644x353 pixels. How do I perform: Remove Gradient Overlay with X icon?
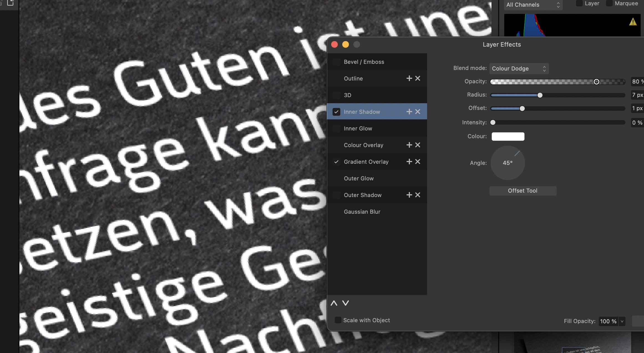coord(418,162)
